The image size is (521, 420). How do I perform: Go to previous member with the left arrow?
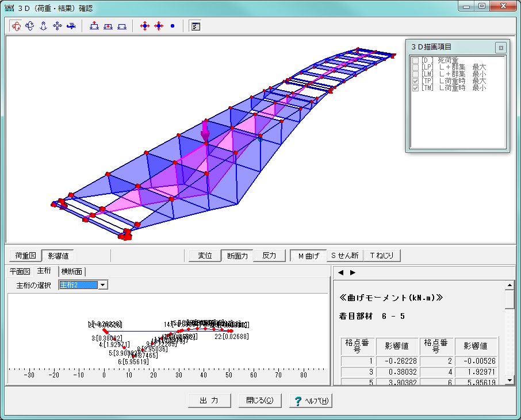tap(340, 272)
